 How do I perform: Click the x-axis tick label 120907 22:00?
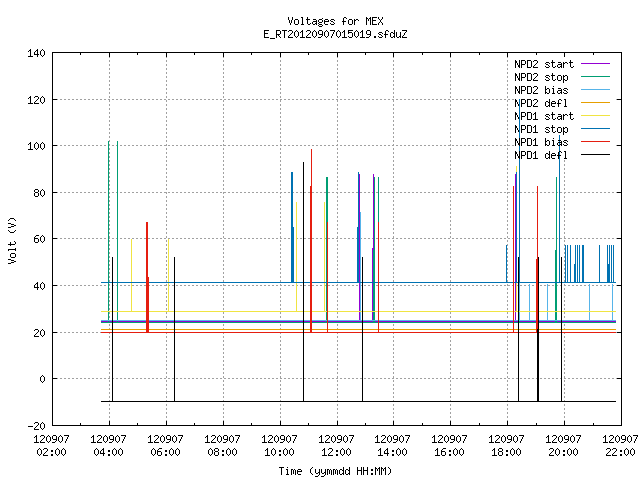pos(620,446)
